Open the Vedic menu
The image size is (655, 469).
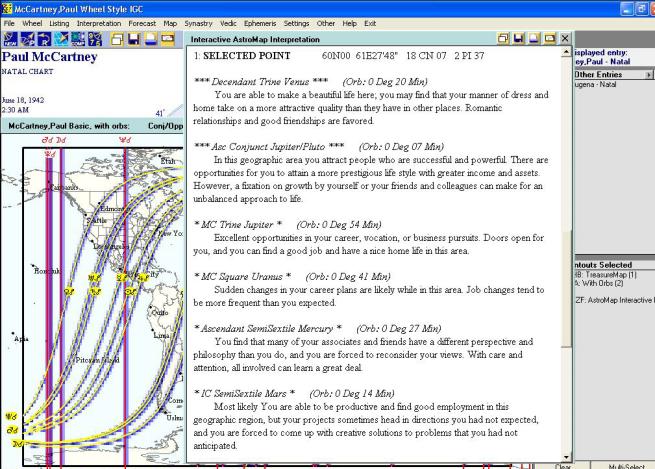tap(228, 23)
